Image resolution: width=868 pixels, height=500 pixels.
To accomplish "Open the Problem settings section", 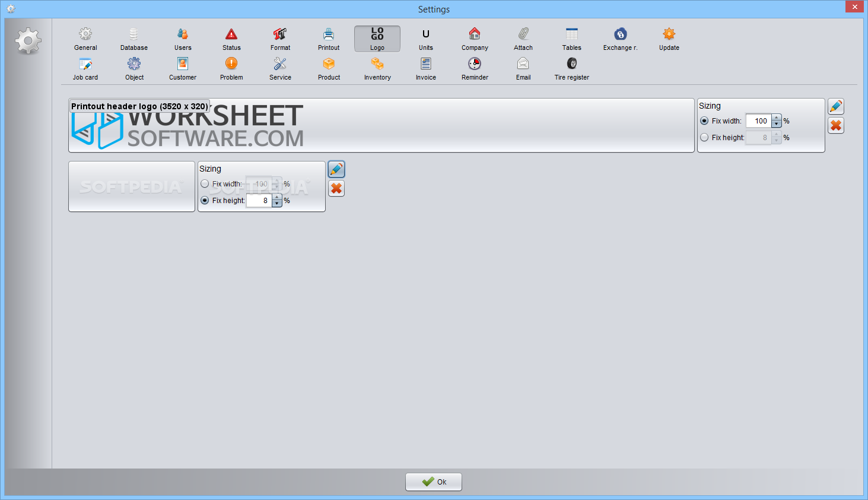I will click(x=231, y=69).
